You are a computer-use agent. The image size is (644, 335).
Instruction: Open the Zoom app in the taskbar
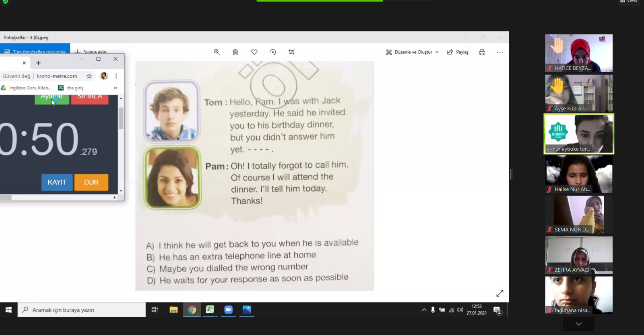coord(228,310)
